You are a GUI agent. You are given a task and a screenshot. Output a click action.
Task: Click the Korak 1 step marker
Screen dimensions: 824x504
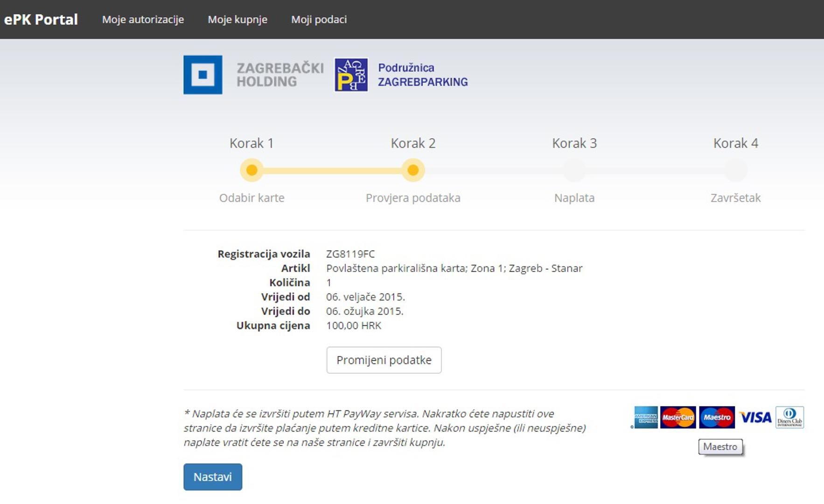(251, 170)
